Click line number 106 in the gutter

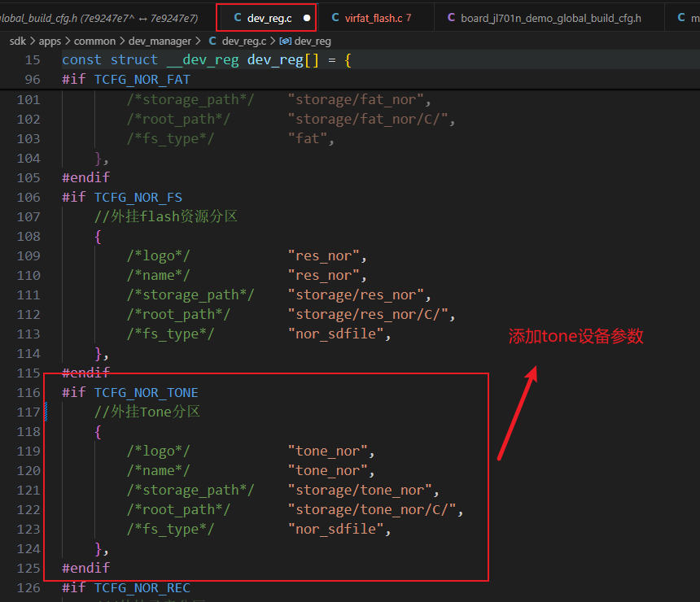pyautogui.click(x=28, y=197)
